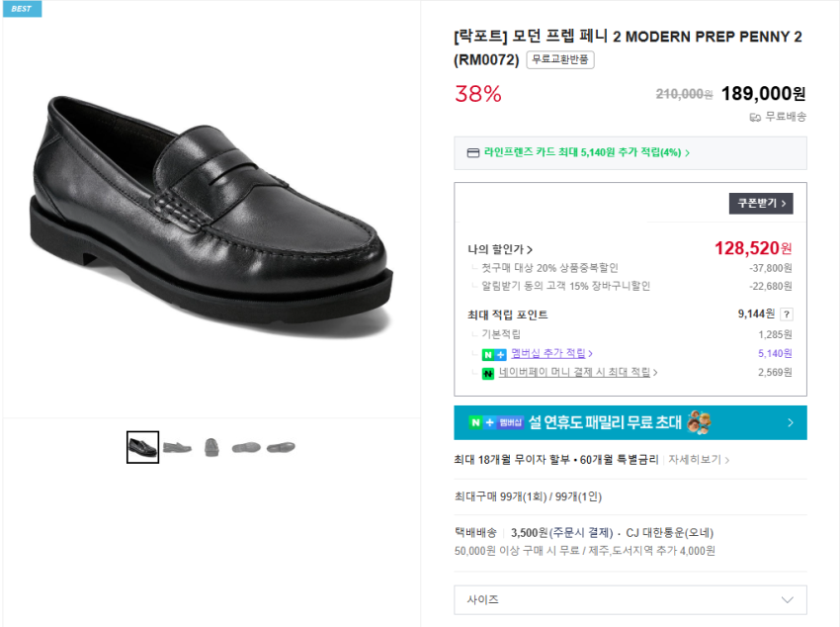Open the 라인프렌즈 카드 적립 details via chevron
The width and height of the screenshot is (840, 627).
click(x=686, y=154)
